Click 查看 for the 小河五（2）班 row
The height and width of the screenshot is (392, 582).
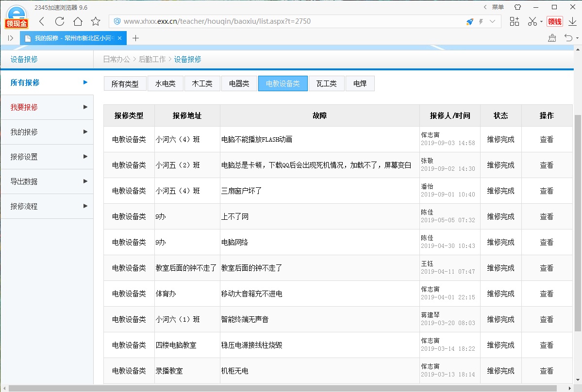547,165
